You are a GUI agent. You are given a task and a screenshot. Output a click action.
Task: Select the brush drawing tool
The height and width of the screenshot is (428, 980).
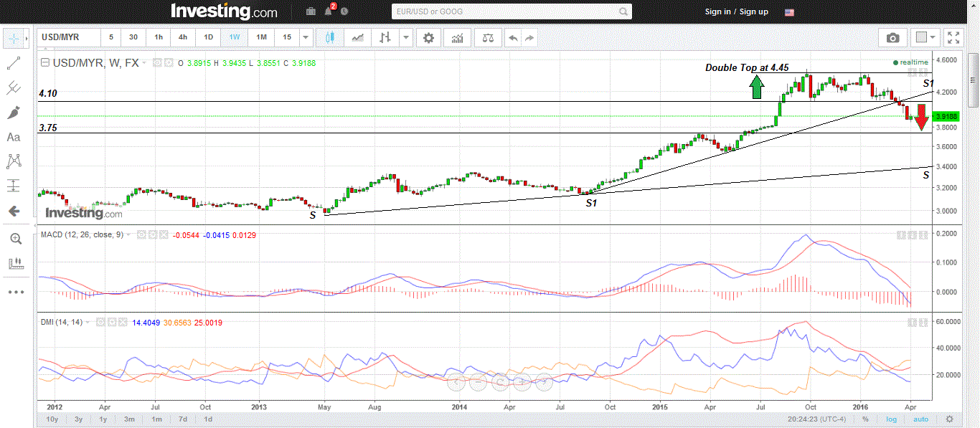pyautogui.click(x=14, y=111)
